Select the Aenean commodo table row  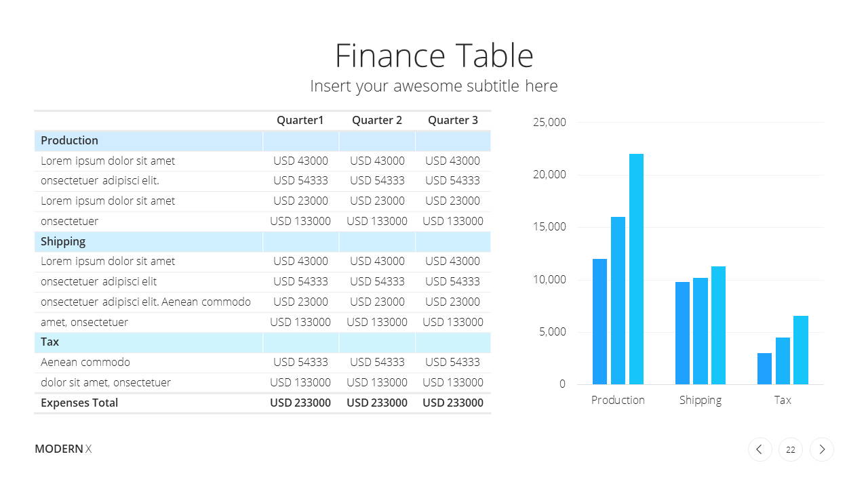pyautogui.click(x=262, y=363)
